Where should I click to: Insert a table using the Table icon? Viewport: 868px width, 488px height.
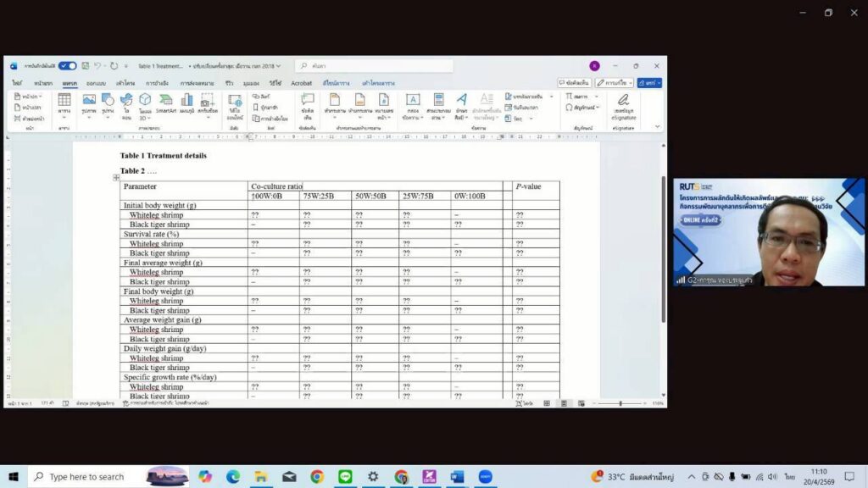(64, 103)
